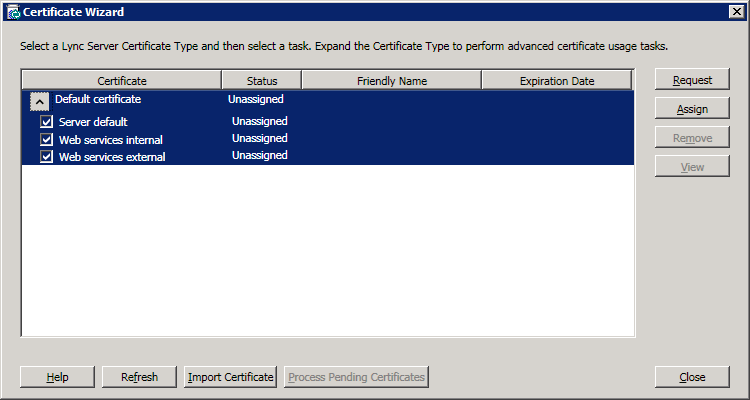Click Unassigned status of Server default
The image size is (750, 400).
click(x=260, y=121)
